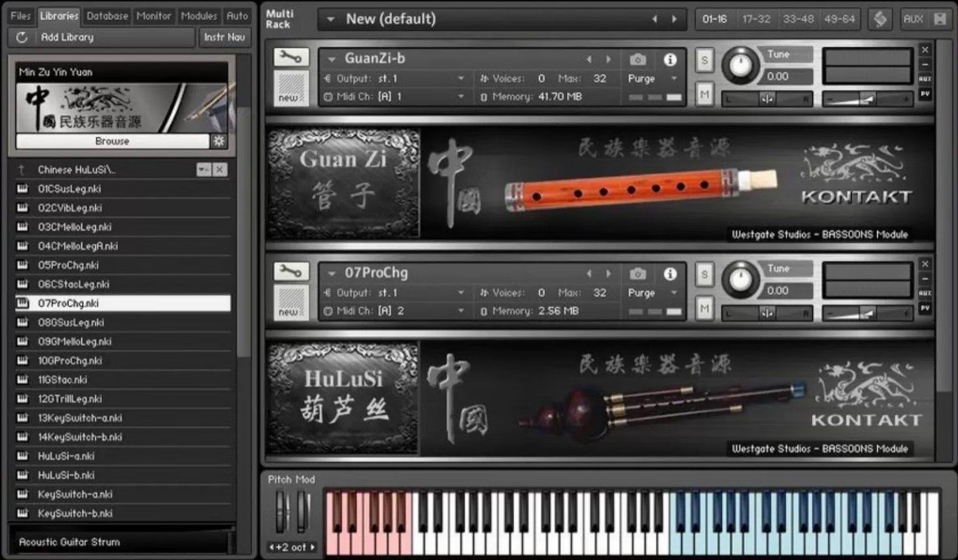Switch to the Auto tab

click(237, 16)
